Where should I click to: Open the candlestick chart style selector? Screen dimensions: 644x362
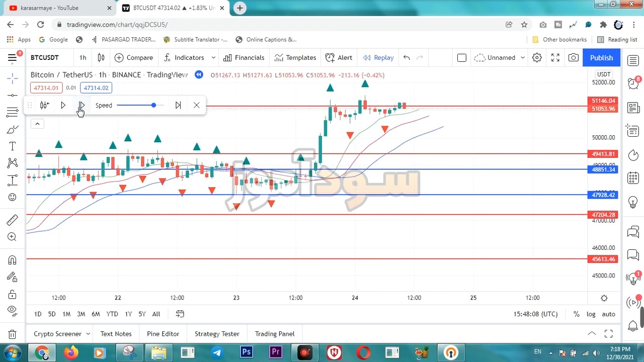pyautogui.click(x=101, y=58)
